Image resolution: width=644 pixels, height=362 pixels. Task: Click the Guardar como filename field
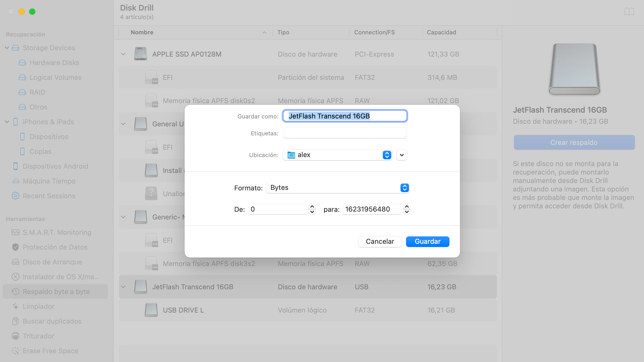tap(345, 116)
